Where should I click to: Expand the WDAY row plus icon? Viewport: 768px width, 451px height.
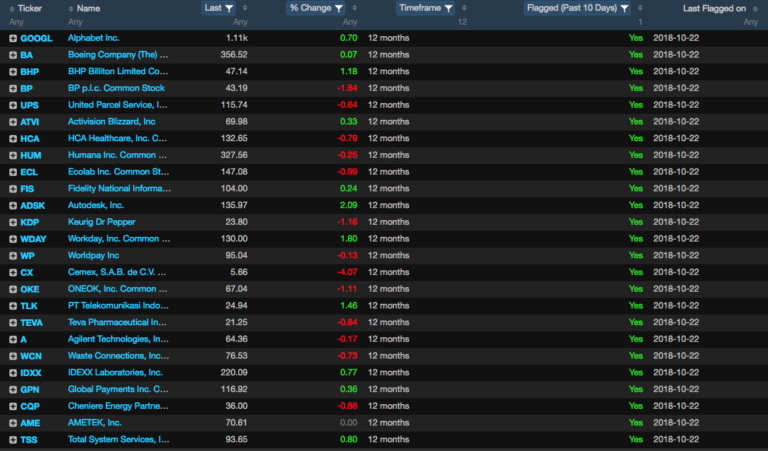(x=13, y=239)
